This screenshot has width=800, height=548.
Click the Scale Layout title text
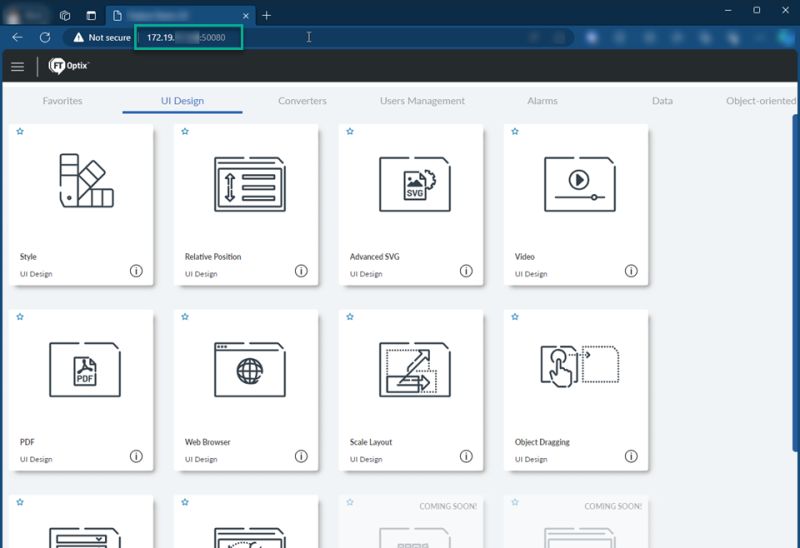pos(371,442)
